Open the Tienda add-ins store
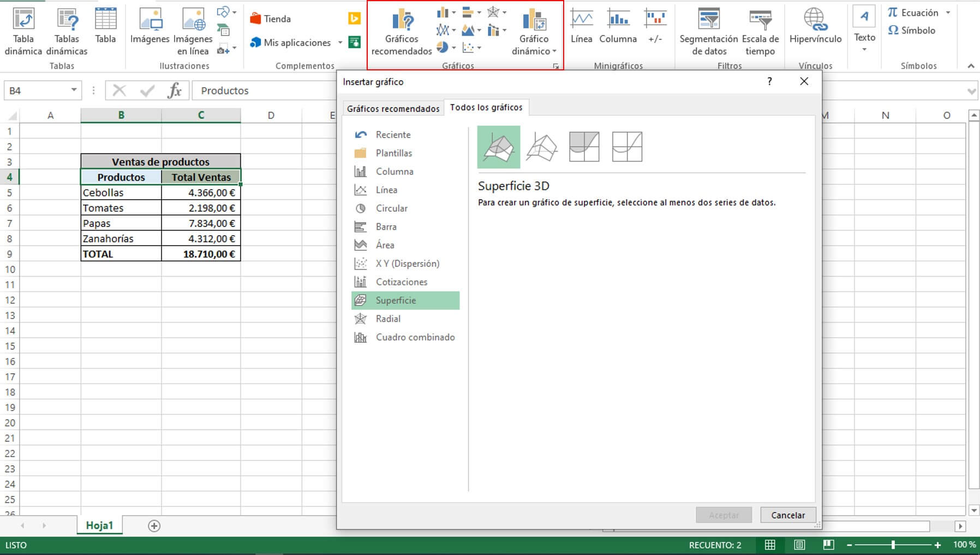Screen dimensions: 980x555 pos(271,19)
